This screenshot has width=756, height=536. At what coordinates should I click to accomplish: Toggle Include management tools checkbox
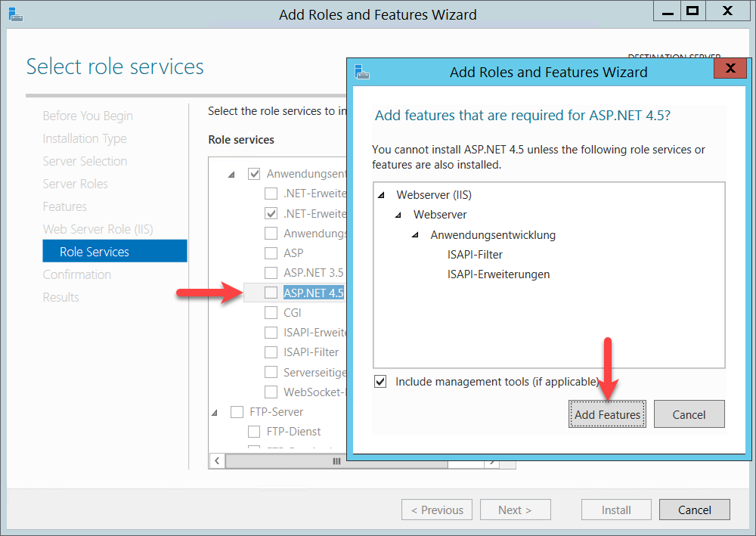coord(380,382)
